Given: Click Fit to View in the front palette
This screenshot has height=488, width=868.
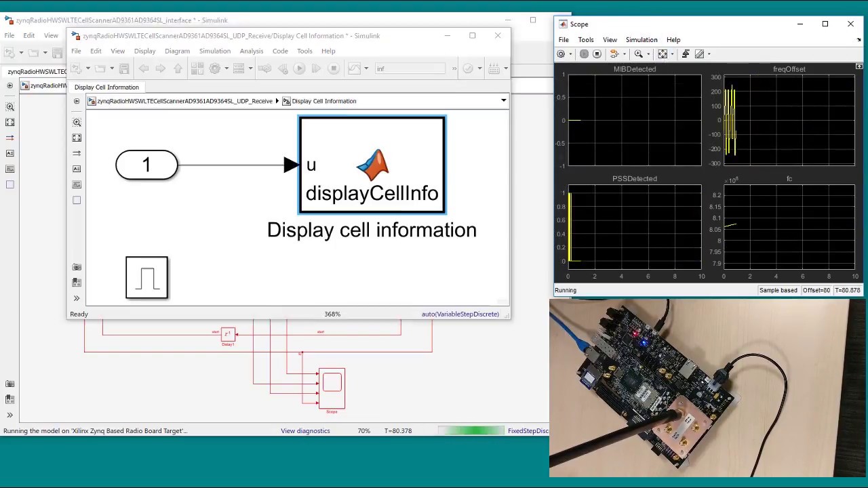Looking at the screenshot, I should click(77, 138).
